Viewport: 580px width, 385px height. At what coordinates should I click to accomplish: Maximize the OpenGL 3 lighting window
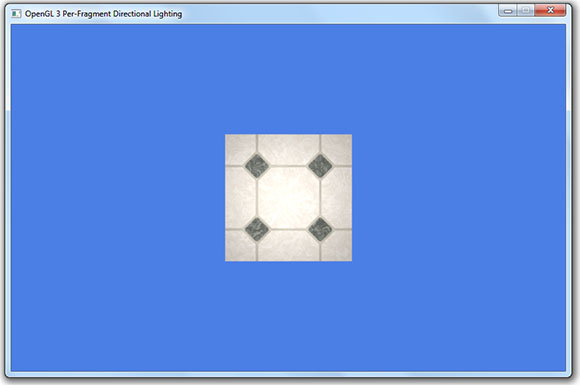(526, 11)
